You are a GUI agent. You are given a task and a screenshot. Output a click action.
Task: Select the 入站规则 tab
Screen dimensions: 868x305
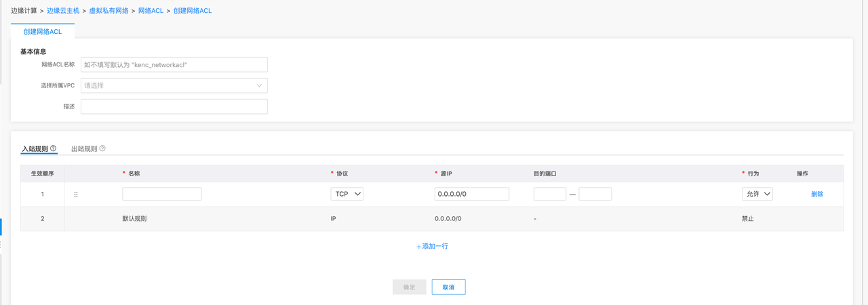point(35,148)
